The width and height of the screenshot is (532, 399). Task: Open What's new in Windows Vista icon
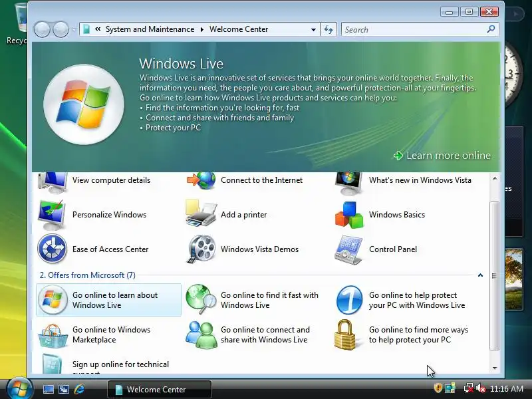(x=349, y=183)
